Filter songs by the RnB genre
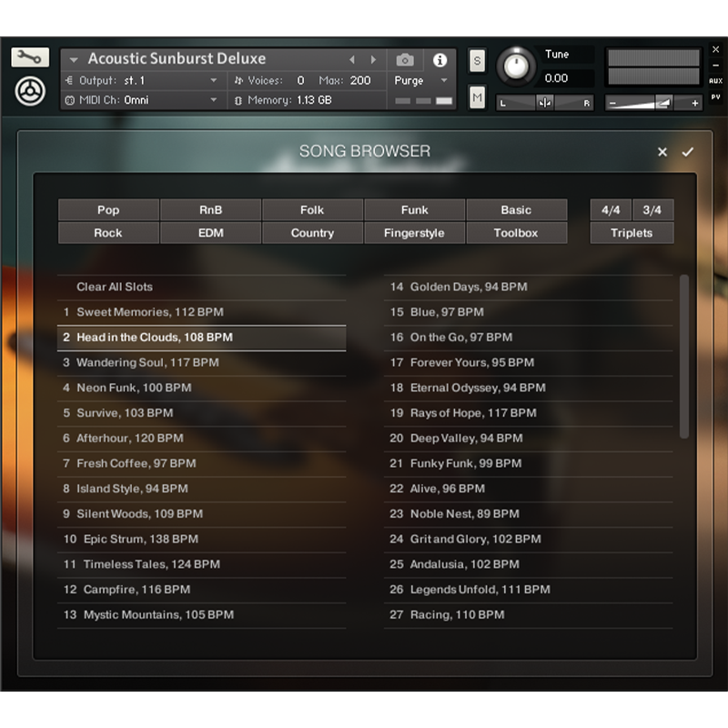This screenshot has width=728, height=728. tap(210, 210)
